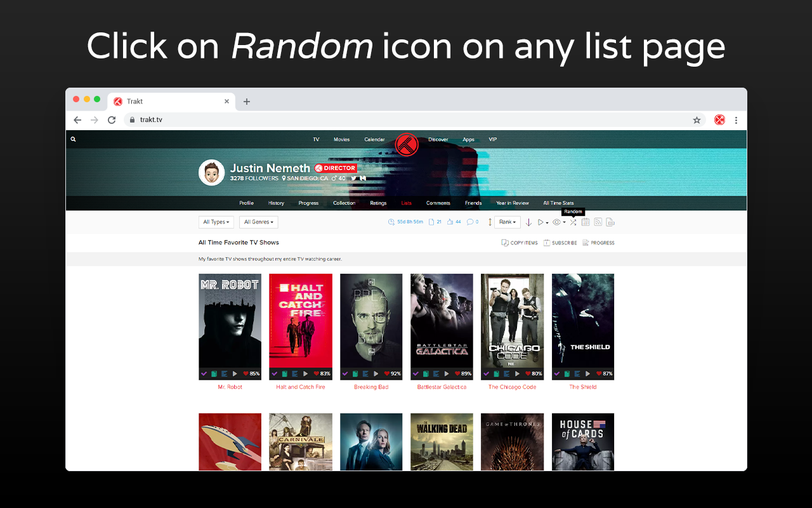
Task: Click the calendar icon next to Random
Action: point(586,222)
